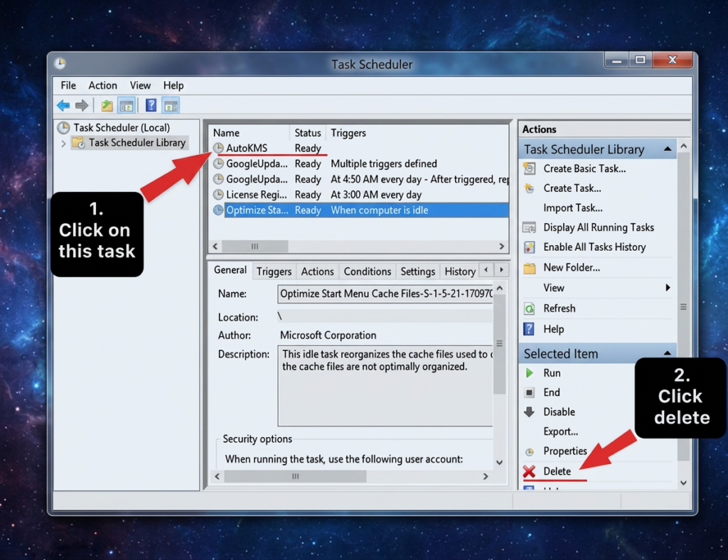728x560 pixels.
Task: Expand the Task Scheduler Library tree node arrow
Action: pyautogui.click(x=63, y=144)
